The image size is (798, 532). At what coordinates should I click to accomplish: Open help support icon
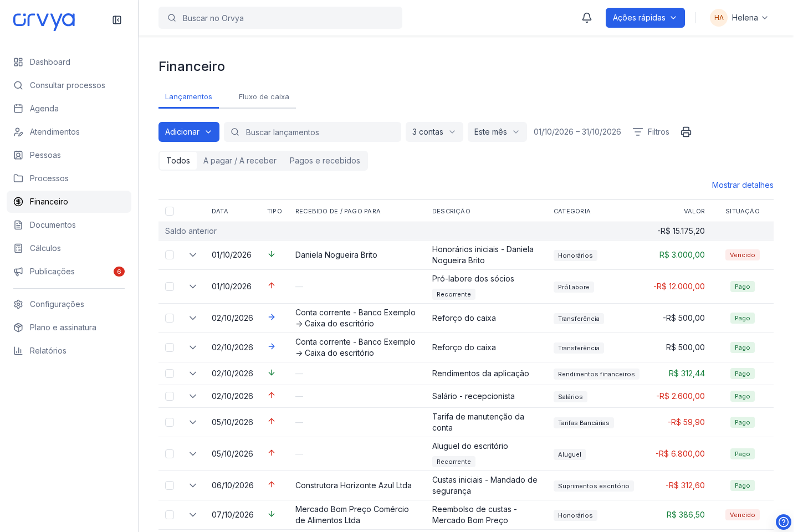(784, 522)
